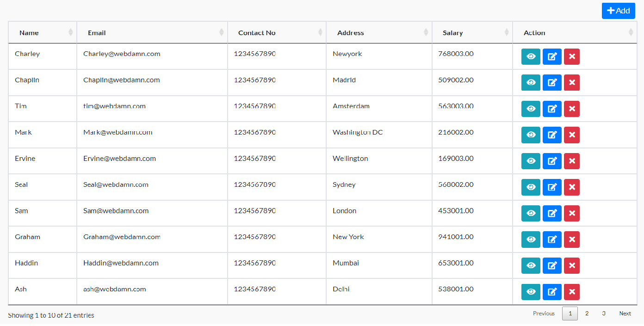This screenshot has height=326, width=644.
Task: View details of Charley's record
Action: (x=530, y=56)
